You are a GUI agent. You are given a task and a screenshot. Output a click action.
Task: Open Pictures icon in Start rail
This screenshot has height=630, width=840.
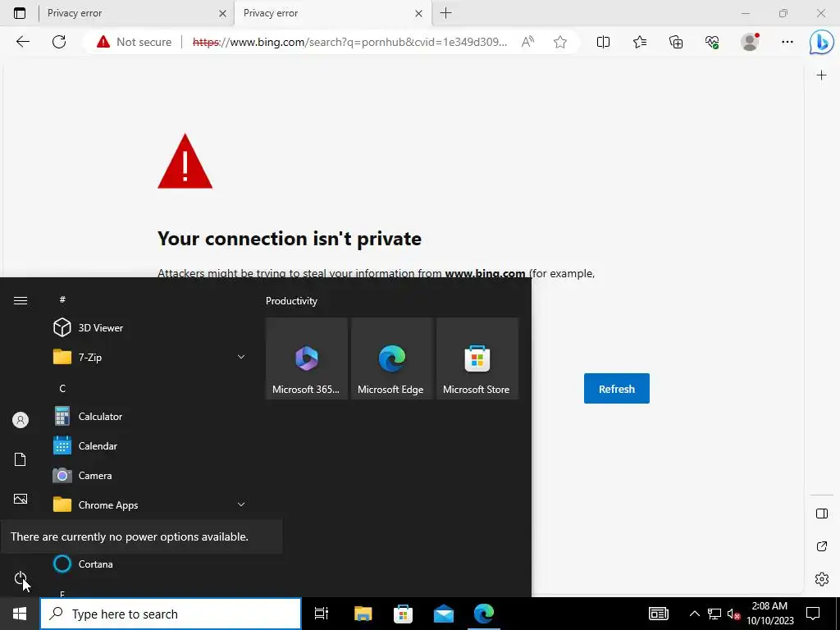tap(21, 499)
